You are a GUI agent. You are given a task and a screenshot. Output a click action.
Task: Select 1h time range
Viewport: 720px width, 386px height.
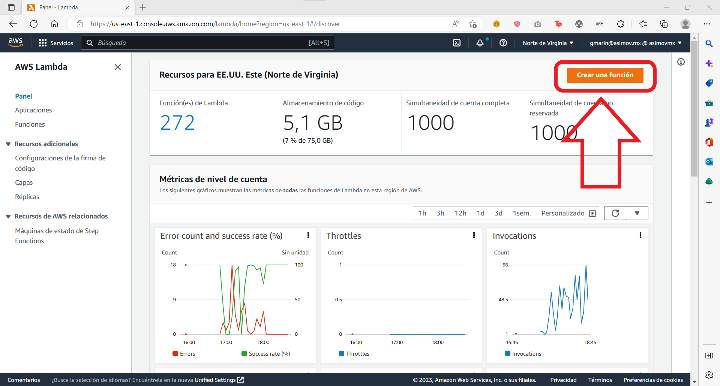point(422,213)
